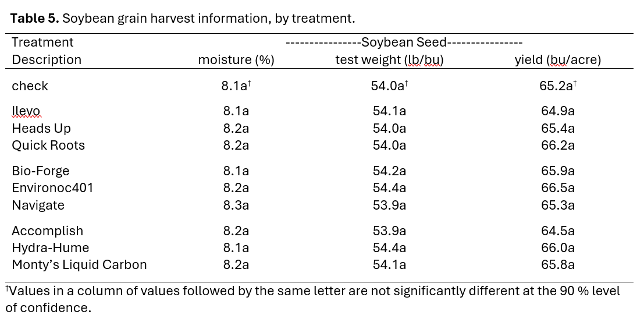
Task: Click the Environoc401 treatment label
Action: pyautogui.click(x=52, y=188)
